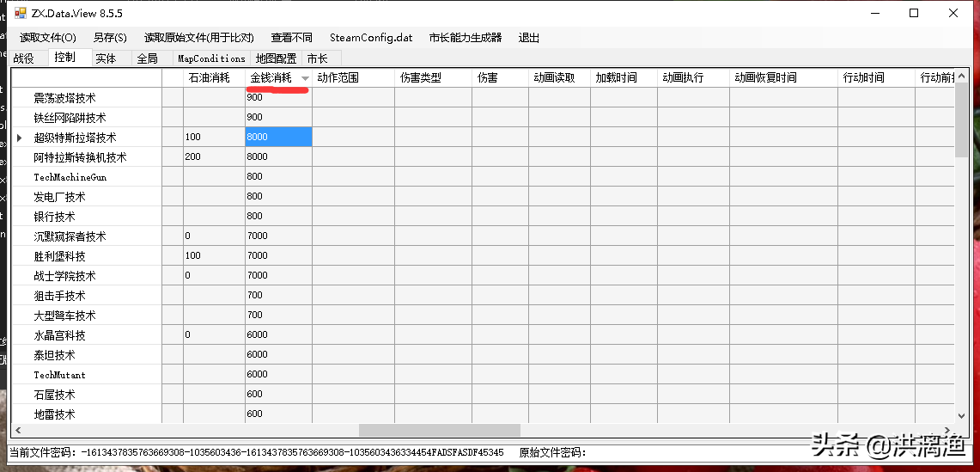Click the horizontal scrollbar thumb
Screen dimensions: 980x472
click(440, 430)
